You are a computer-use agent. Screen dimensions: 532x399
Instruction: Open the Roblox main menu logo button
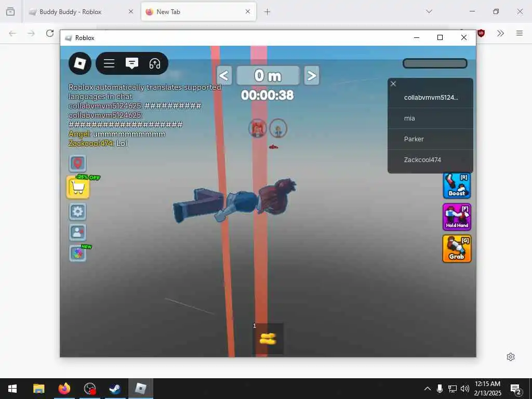(x=79, y=63)
